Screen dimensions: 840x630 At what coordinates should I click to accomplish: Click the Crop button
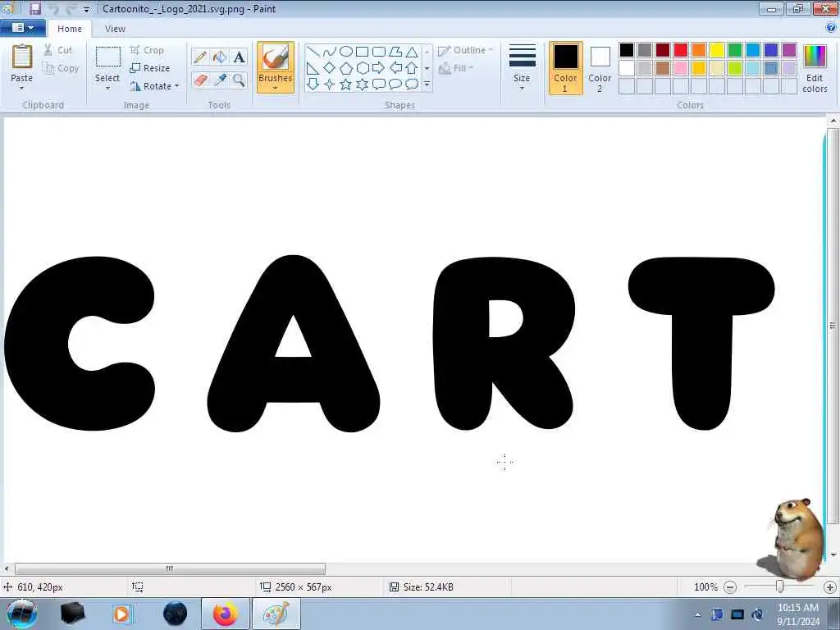147,50
